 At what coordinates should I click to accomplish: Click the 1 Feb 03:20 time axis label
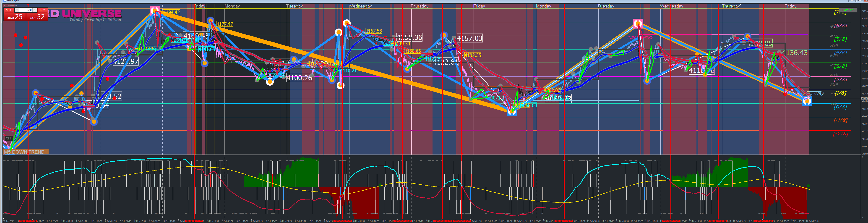click(52, 221)
